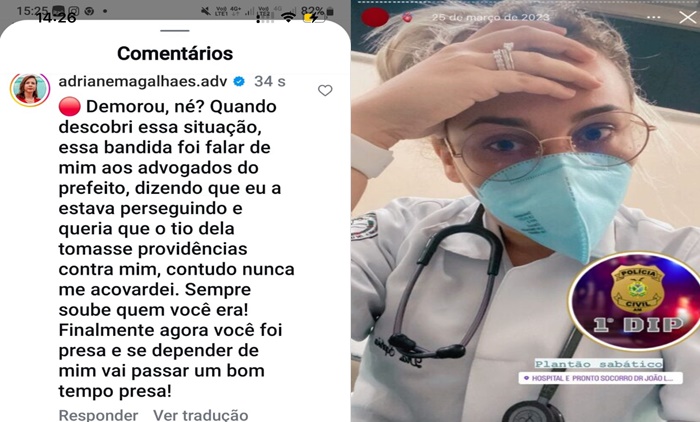Open the Hospital e Pronto Socorro location tag
The height and width of the screenshot is (422, 700).
pos(600,378)
